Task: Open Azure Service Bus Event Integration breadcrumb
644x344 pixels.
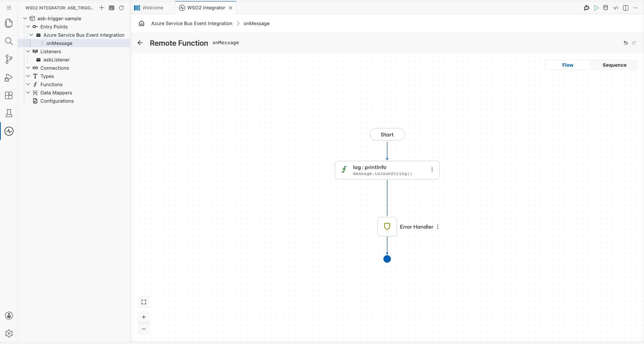Action: pos(192,23)
